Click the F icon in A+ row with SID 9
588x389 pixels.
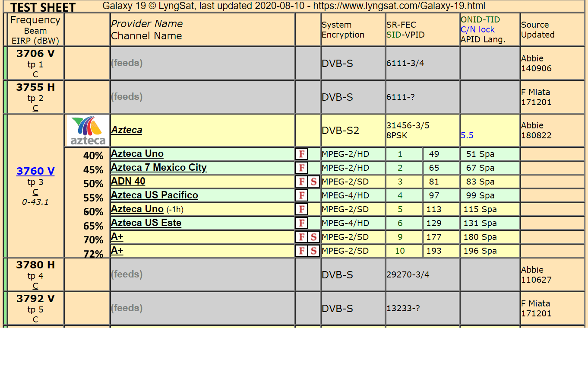pyautogui.click(x=301, y=237)
